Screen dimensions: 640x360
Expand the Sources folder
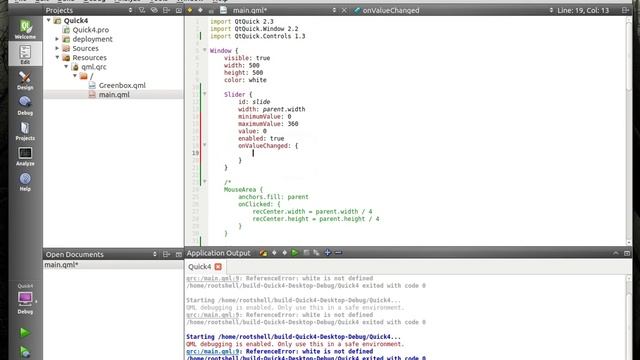pos(57,48)
